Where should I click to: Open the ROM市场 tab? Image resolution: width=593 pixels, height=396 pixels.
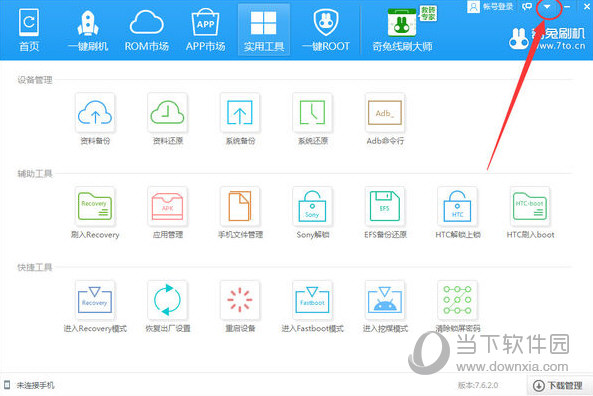tap(147, 30)
